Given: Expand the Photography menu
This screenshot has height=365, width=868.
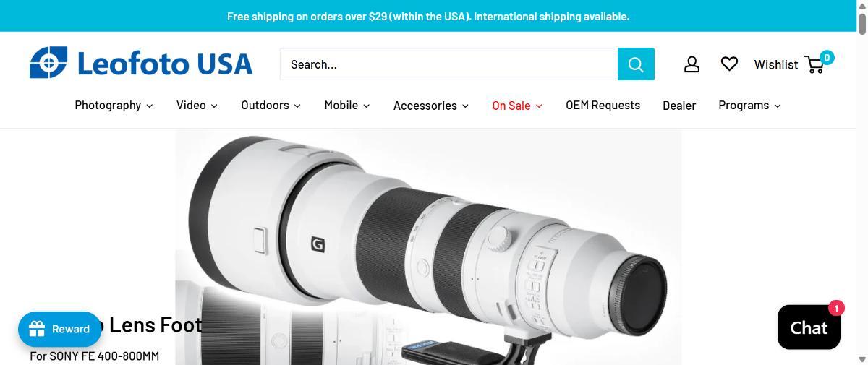Looking at the screenshot, I should coord(114,106).
